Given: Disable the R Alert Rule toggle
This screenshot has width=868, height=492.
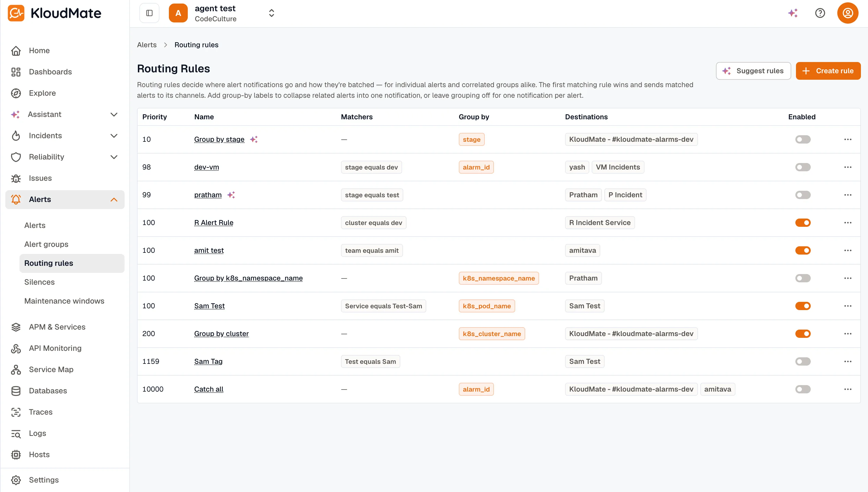Looking at the screenshot, I should point(803,223).
